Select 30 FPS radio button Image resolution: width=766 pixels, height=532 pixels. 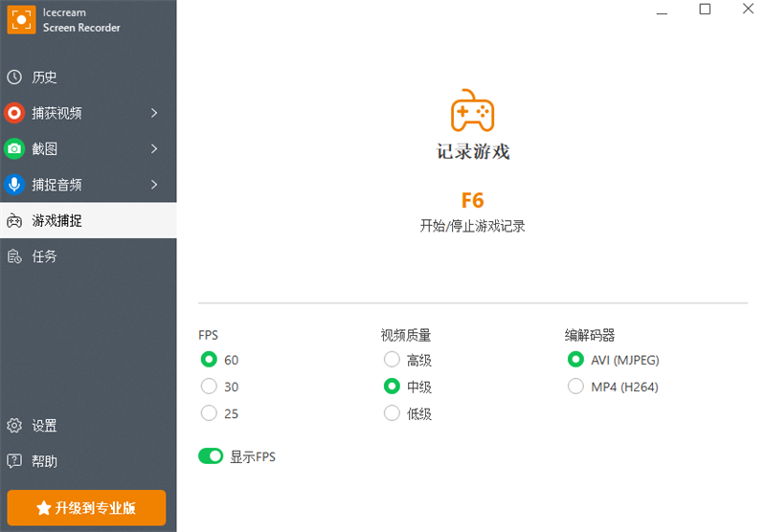(209, 387)
